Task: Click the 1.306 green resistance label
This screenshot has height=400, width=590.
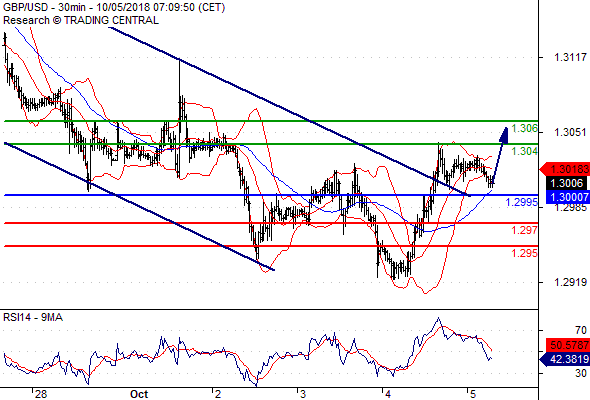Action: pyautogui.click(x=524, y=128)
